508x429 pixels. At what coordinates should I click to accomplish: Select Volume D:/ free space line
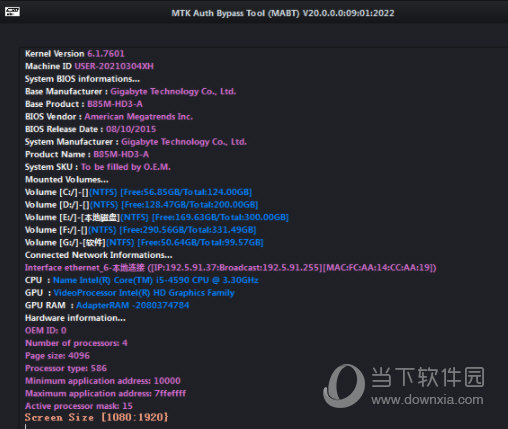(x=142, y=205)
